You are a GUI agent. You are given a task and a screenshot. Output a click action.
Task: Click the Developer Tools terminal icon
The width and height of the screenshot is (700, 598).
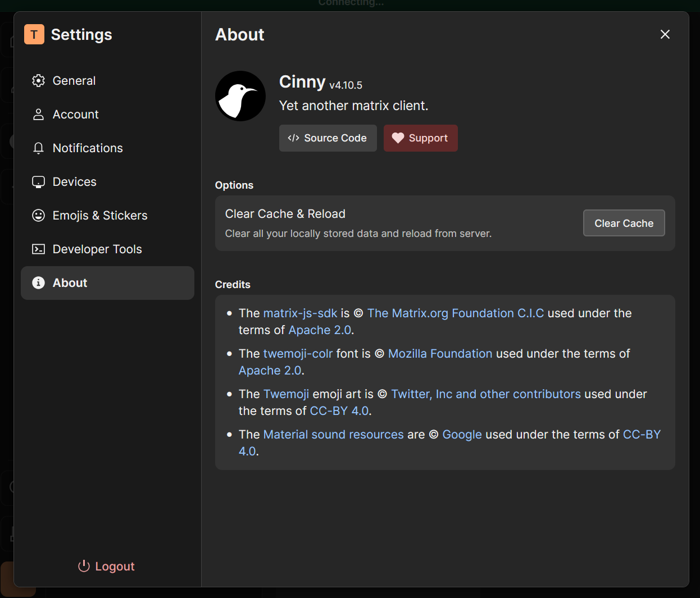point(38,249)
